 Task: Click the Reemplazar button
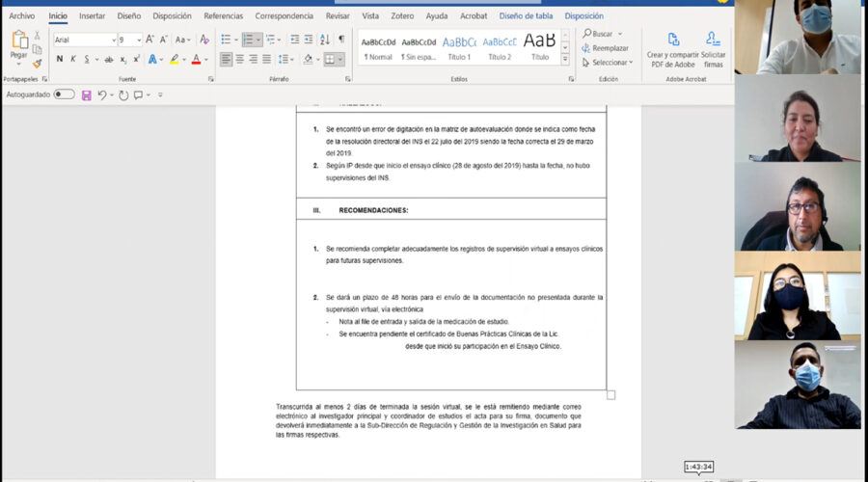(x=605, y=48)
